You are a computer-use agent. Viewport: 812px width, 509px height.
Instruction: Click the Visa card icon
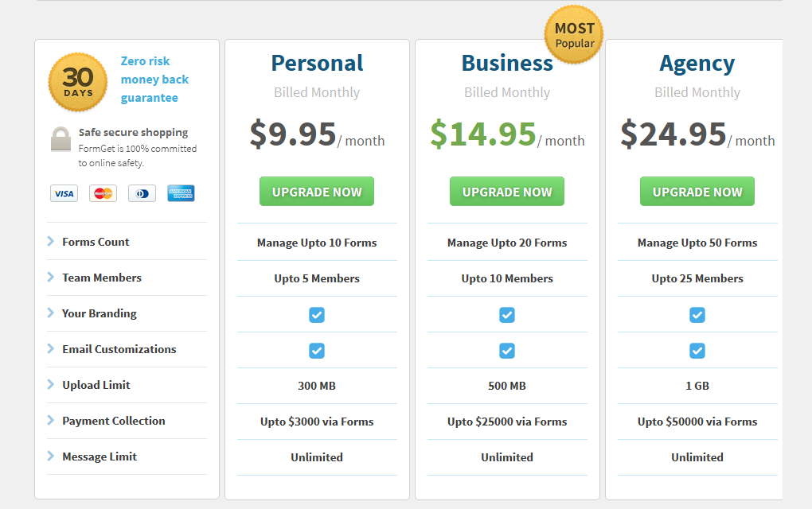point(64,193)
